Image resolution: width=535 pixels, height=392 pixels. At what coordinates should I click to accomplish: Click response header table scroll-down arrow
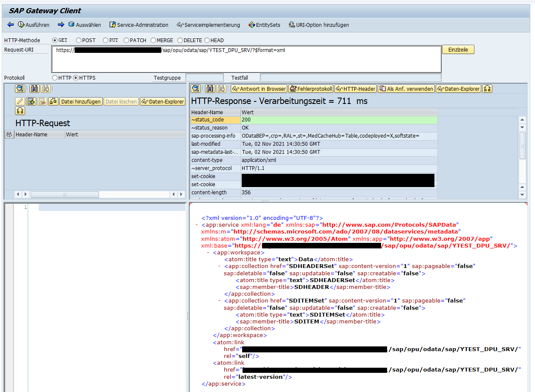[523, 194]
